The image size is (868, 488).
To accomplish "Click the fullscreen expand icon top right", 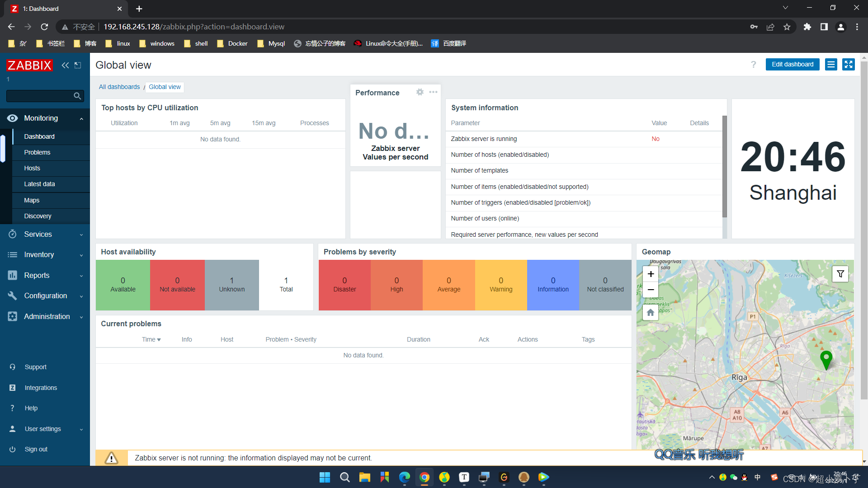I will [848, 64].
